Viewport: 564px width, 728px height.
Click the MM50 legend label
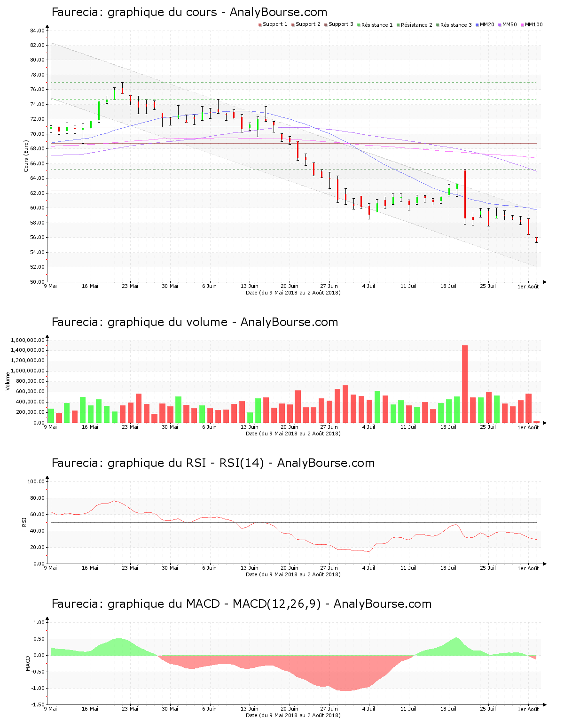click(509, 24)
